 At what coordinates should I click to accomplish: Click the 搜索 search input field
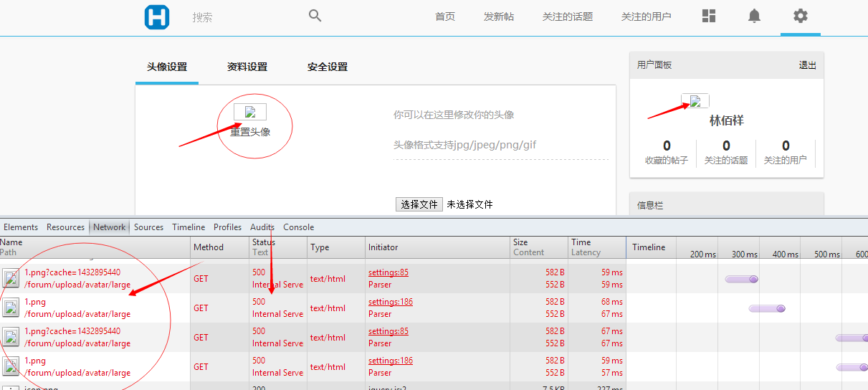coord(244,17)
